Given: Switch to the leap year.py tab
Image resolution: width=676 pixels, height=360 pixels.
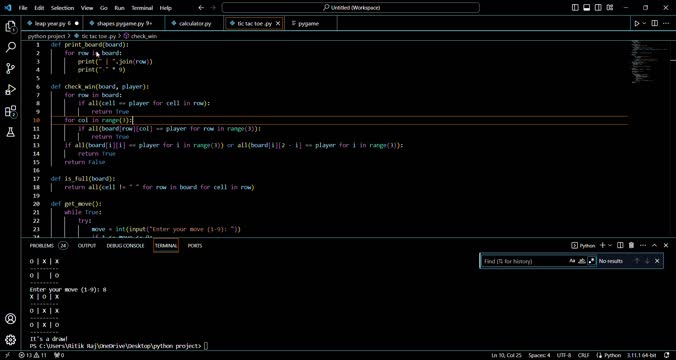Looking at the screenshot, I should pyautogui.click(x=52, y=24).
